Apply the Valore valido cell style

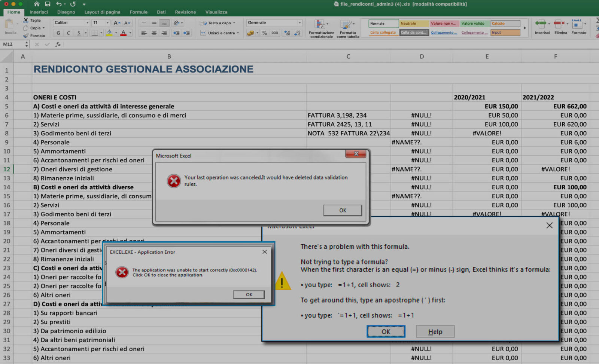(x=474, y=23)
